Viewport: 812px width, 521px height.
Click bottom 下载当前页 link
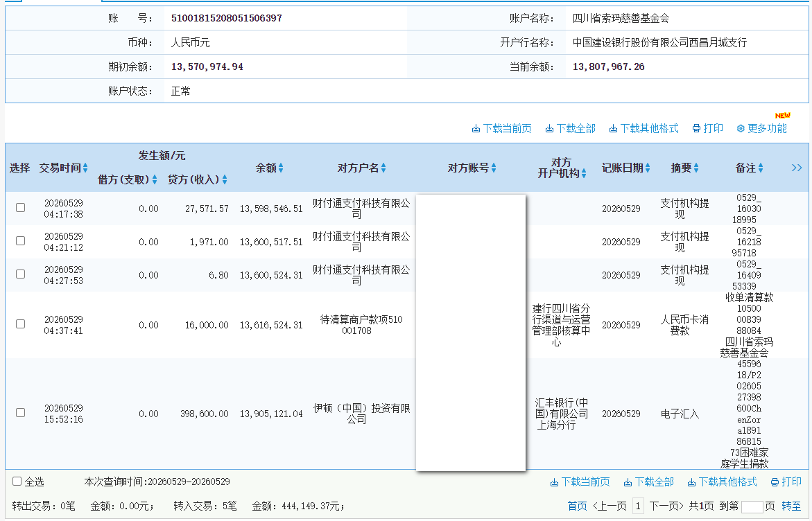(580, 482)
